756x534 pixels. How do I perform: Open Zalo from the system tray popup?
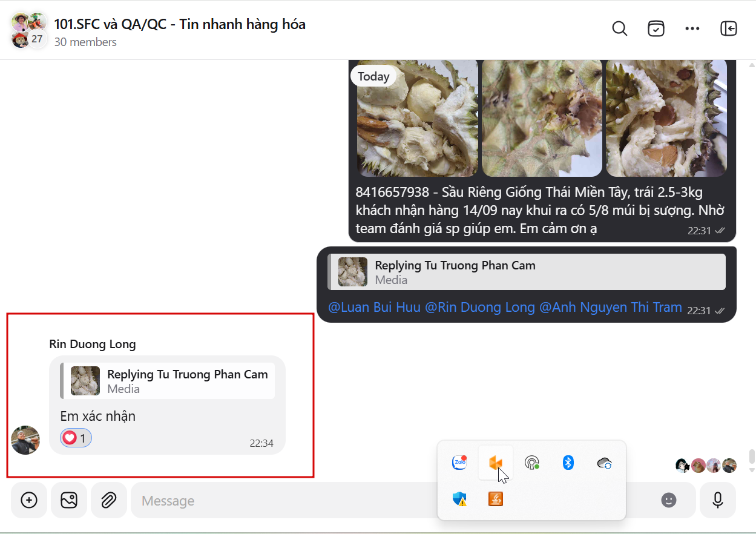[x=460, y=463]
